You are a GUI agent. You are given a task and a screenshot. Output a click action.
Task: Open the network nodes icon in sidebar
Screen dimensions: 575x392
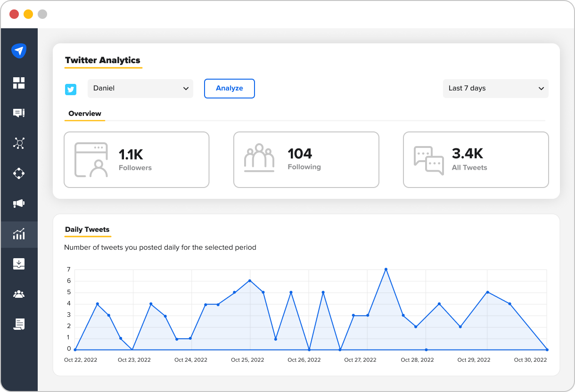(x=19, y=143)
